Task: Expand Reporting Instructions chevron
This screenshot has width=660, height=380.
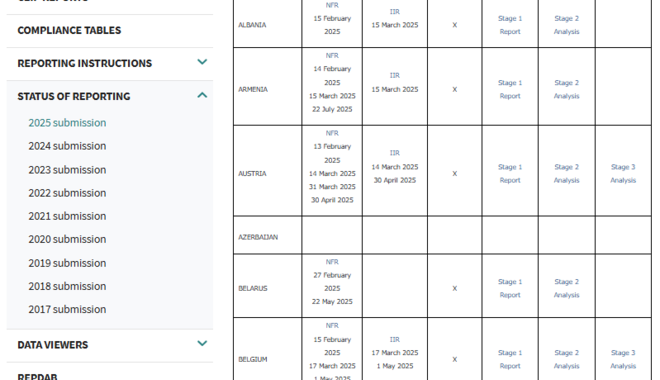Action: 202,62
